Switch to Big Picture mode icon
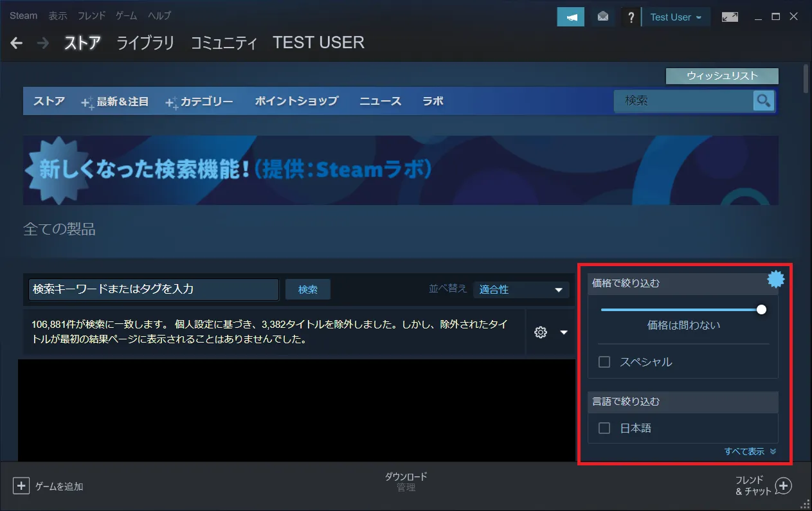 [x=730, y=17]
